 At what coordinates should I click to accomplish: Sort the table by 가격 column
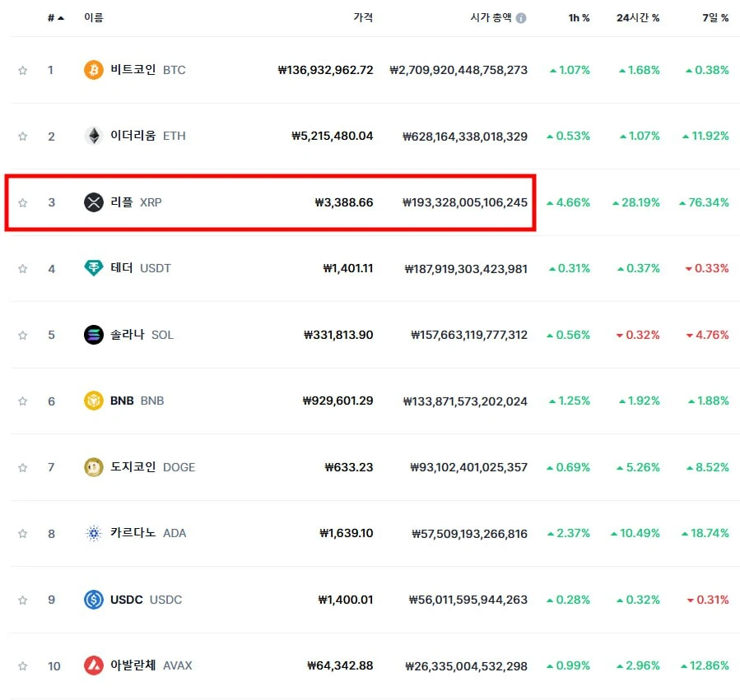(363, 17)
